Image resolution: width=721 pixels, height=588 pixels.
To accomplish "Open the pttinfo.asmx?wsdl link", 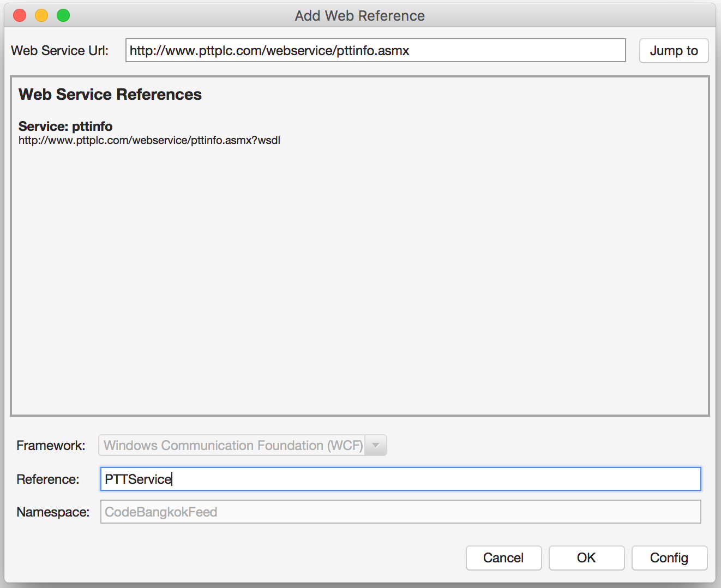I will [149, 140].
